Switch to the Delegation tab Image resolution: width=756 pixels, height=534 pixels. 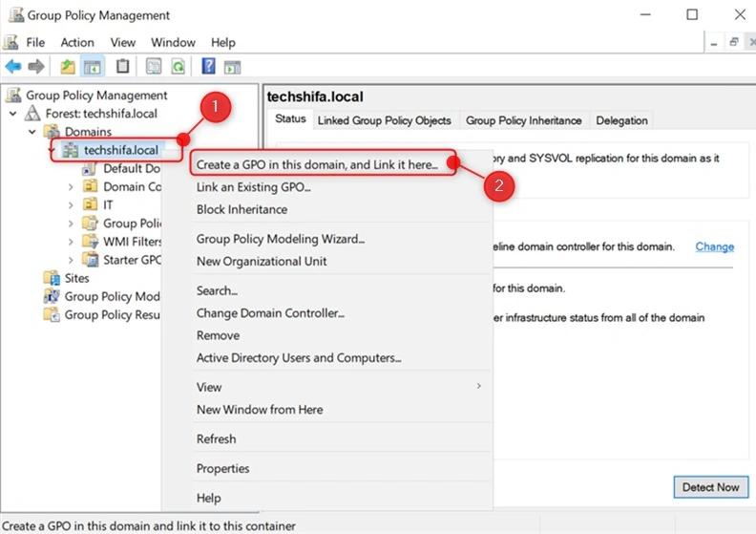click(x=621, y=120)
